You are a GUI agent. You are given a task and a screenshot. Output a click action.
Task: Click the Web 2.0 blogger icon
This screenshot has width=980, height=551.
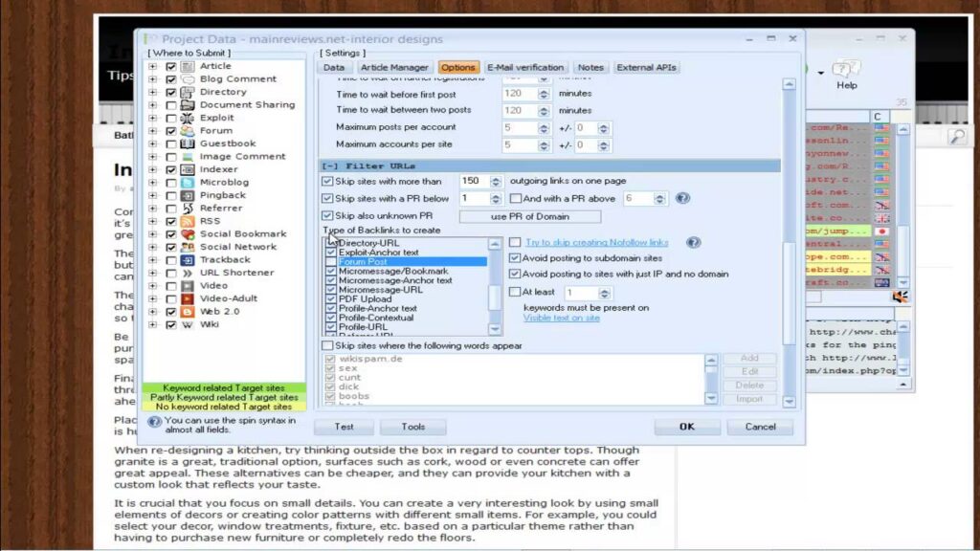click(x=187, y=311)
